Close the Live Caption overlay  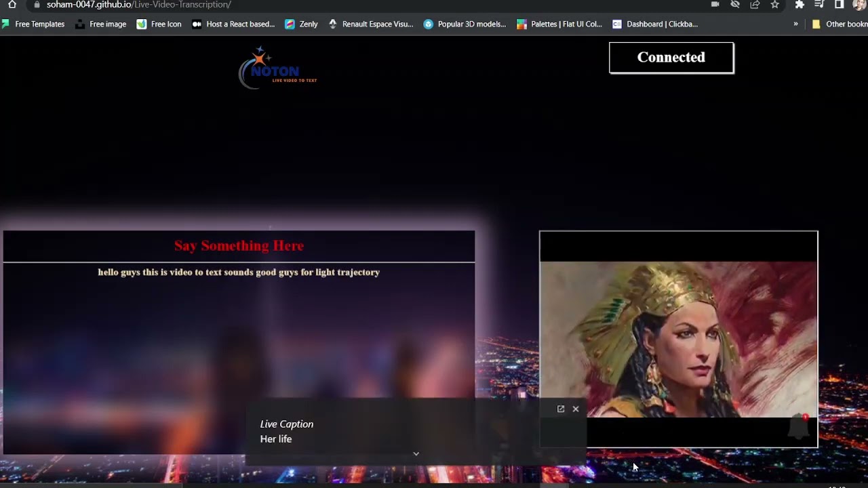point(576,409)
